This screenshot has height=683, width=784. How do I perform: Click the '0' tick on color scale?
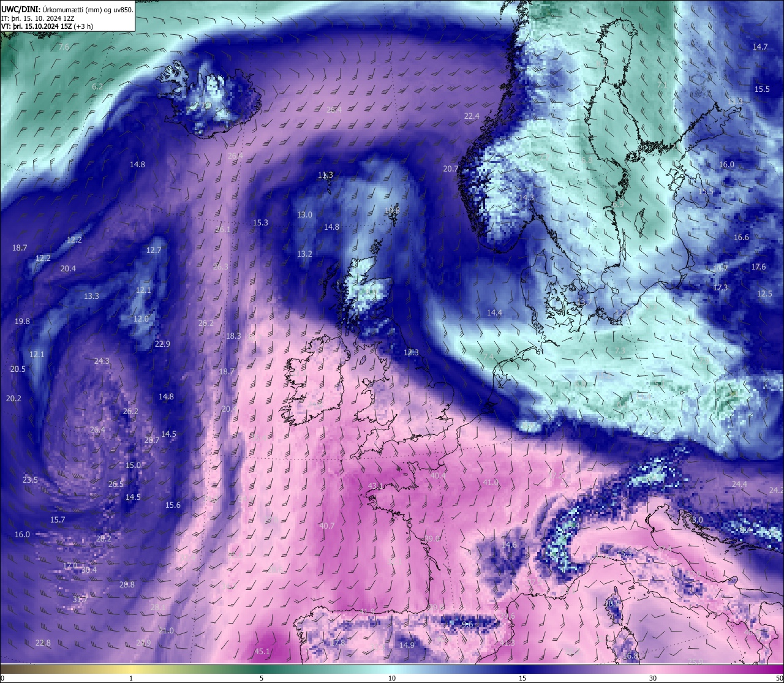coord(2,678)
